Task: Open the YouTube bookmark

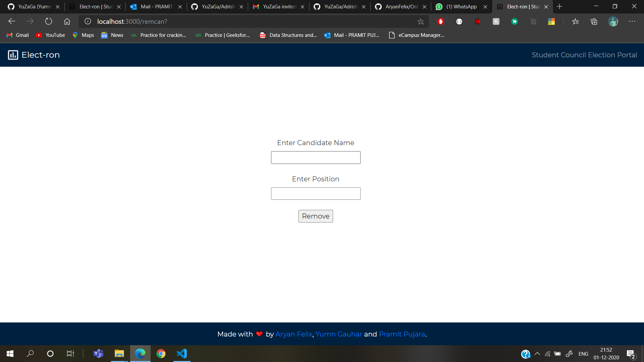Action: pyautogui.click(x=51, y=35)
